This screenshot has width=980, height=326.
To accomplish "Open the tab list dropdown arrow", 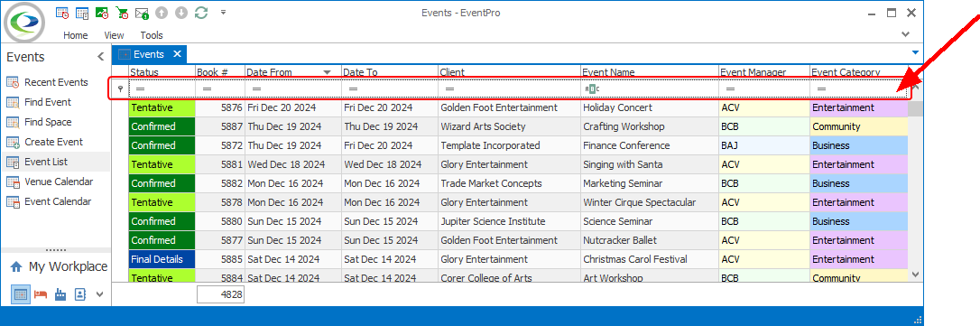I will (916, 52).
